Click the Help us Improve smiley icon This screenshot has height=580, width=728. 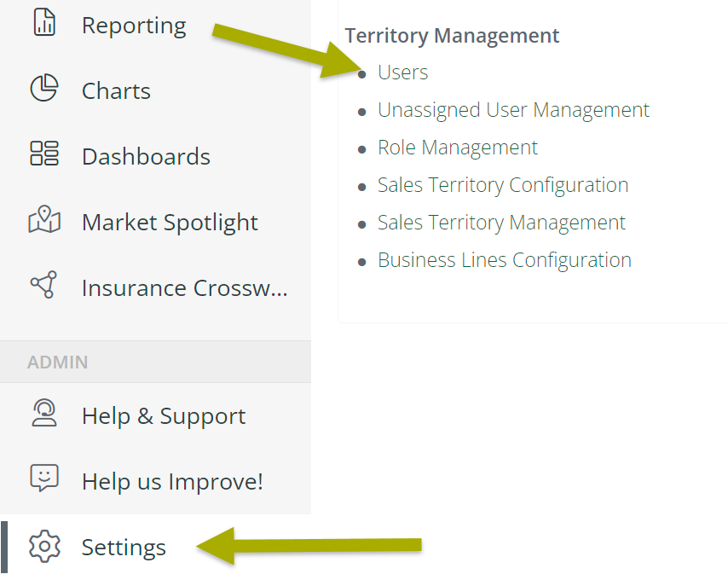(x=44, y=478)
